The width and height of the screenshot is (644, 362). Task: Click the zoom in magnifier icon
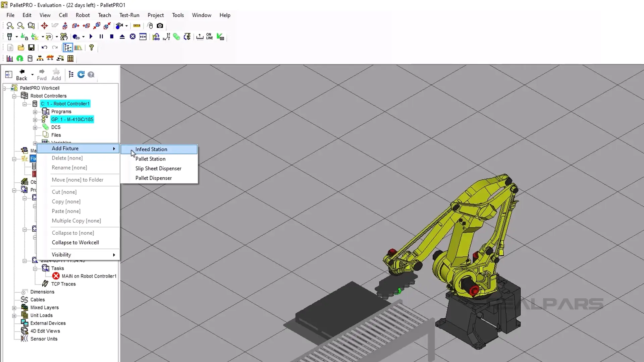tap(10, 26)
